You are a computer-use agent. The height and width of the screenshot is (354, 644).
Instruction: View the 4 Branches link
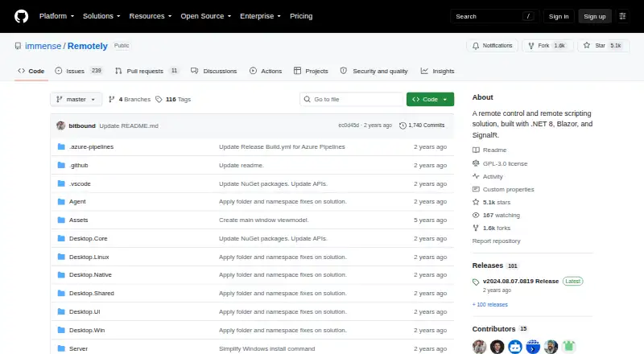130,100
